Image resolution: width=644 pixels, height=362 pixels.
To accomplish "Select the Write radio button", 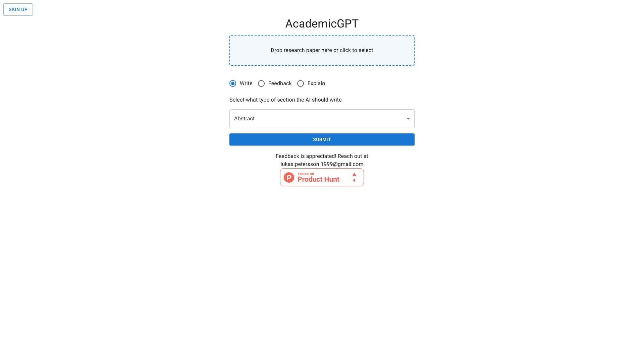I will [x=232, y=83].
